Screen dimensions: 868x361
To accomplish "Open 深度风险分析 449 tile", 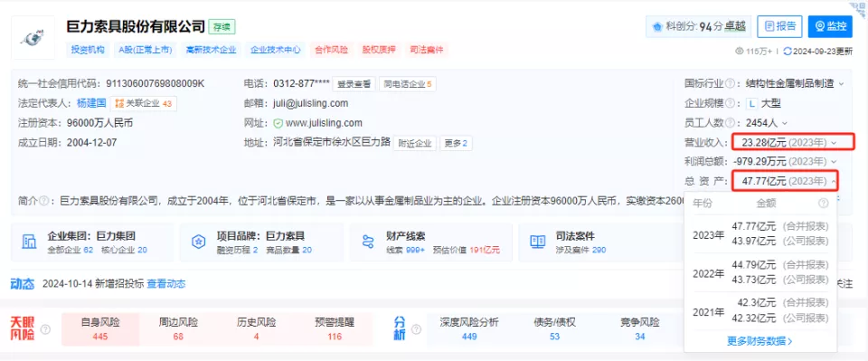I will coord(469,329).
